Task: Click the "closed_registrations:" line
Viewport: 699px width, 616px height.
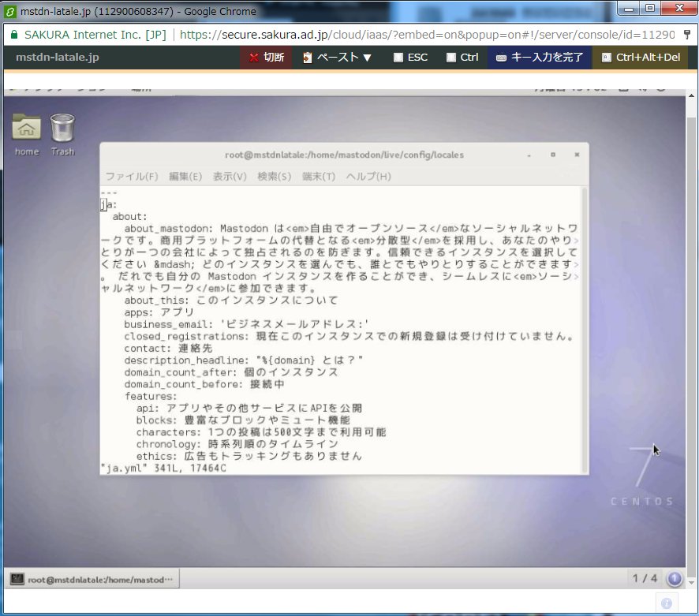Action: [x=349, y=337]
